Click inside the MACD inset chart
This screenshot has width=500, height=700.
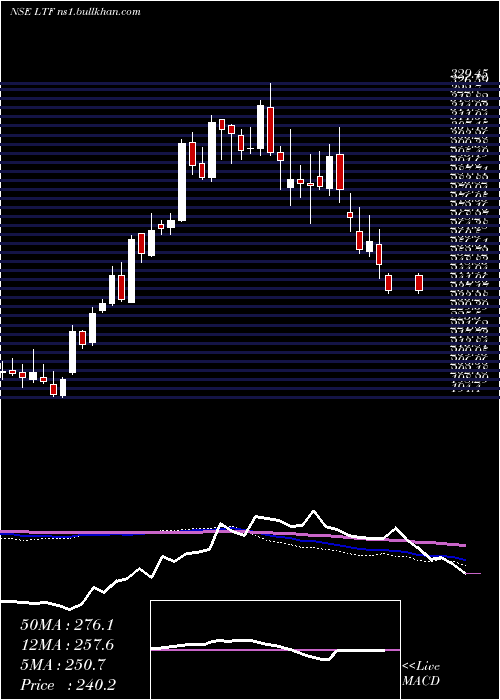275,650
